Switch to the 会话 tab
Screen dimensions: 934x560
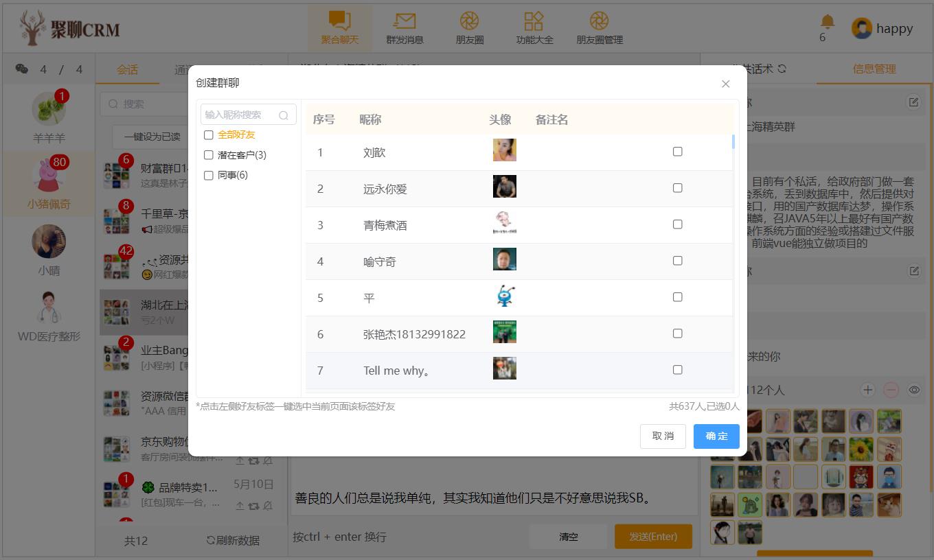click(x=127, y=69)
